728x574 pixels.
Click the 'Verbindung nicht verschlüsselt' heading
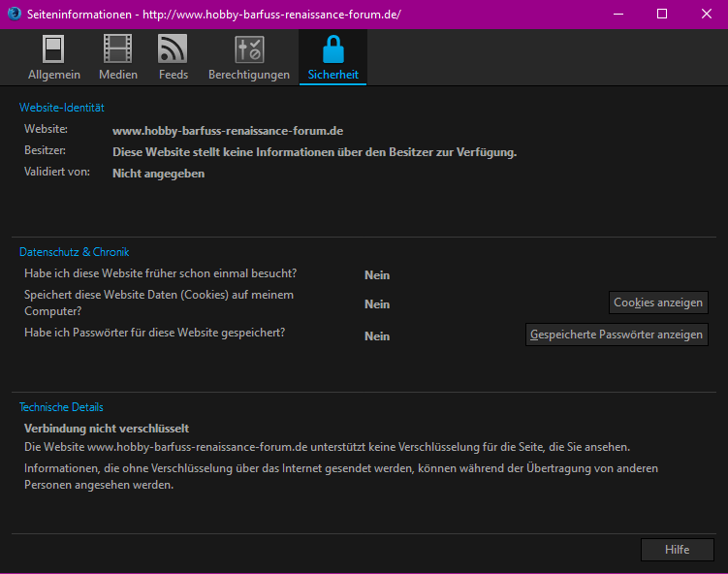[x=106, y=429]
